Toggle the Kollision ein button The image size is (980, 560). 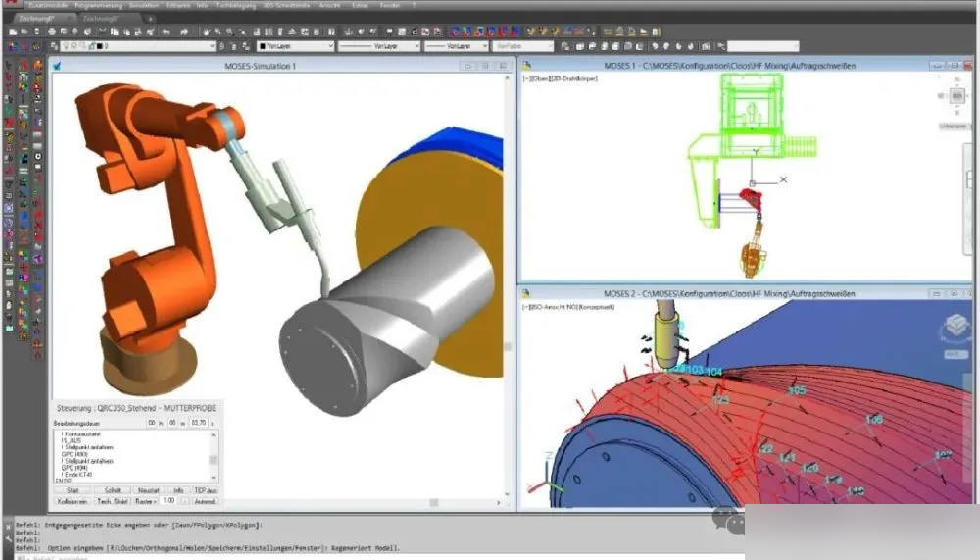pos(73,501)
